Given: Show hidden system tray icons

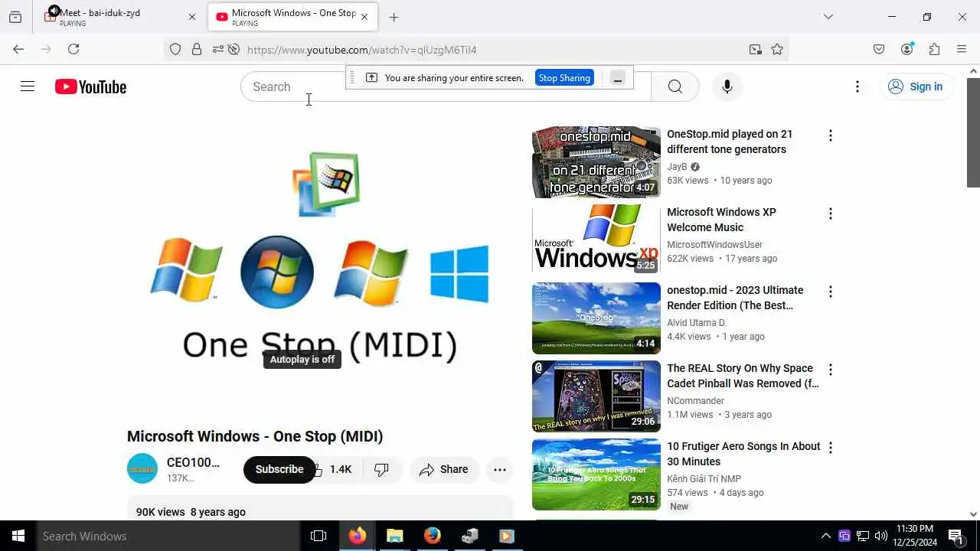Looking at the screenshot, I should [825, 536].
